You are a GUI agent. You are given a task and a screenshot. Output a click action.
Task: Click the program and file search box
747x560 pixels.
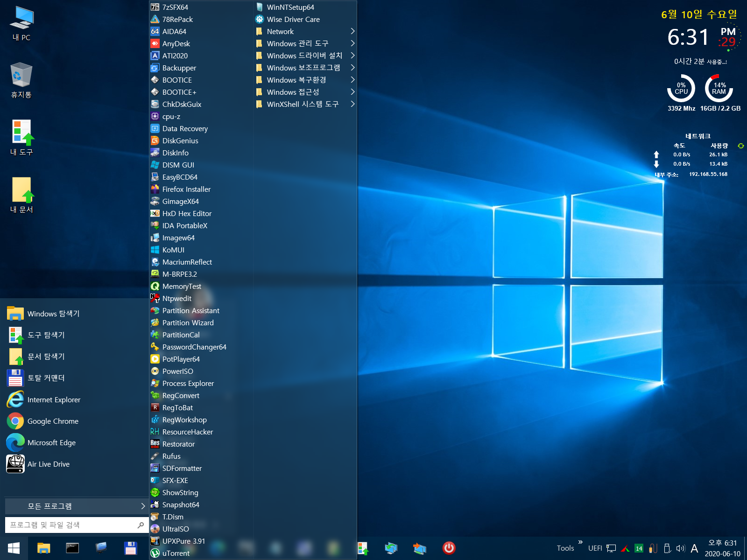[77, 525]
